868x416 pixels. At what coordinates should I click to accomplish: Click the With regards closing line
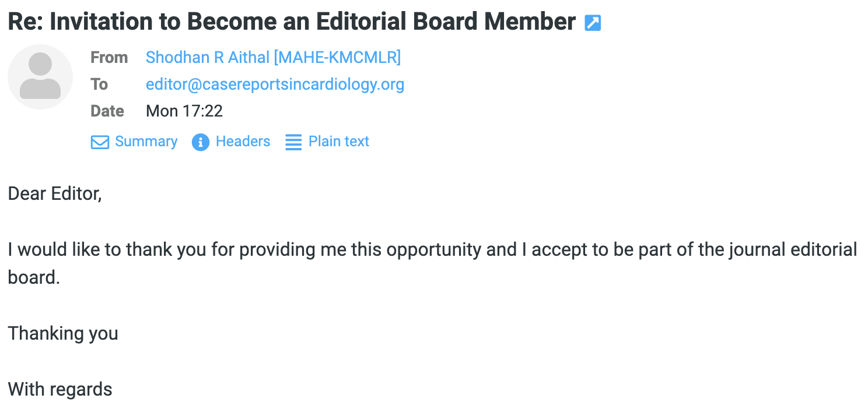point(60,389)
